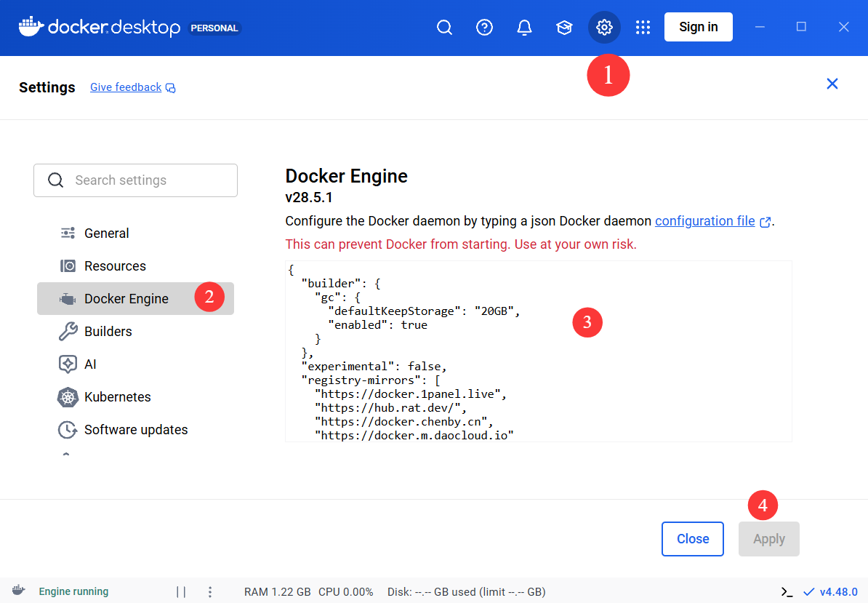The width and height of the screenshot is (868, 603).
Task: Click the feedback chat icon beside Give feedback
Action: [171, 88]
